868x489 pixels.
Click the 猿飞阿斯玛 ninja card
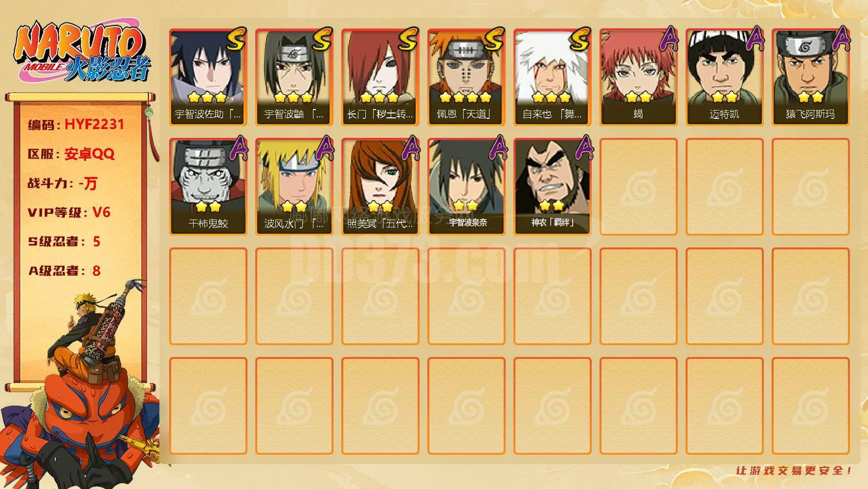click(810, 77)
